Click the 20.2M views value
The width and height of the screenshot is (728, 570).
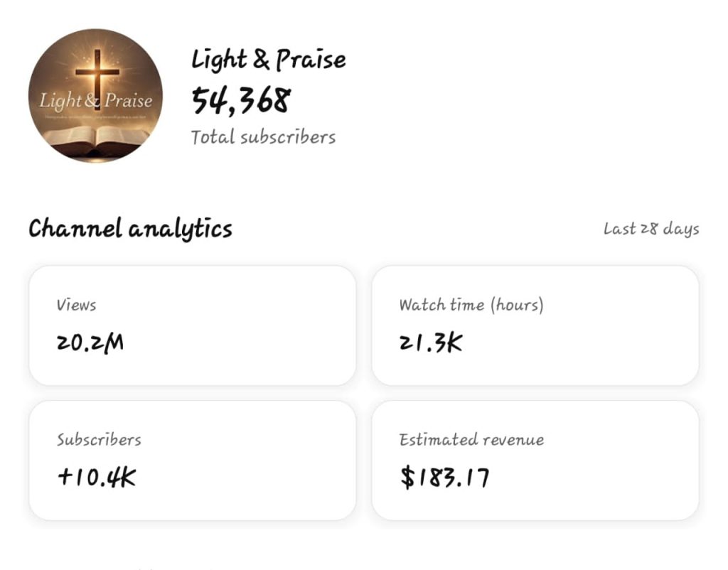coord(90,343)
